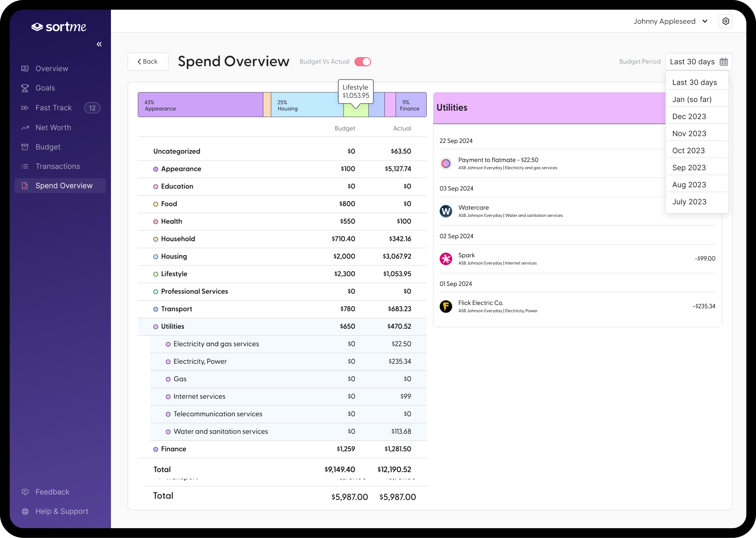The image size is (756, 538).
Task: Toggle the Budget Vs Actual switch
Action: coord(363,62)
